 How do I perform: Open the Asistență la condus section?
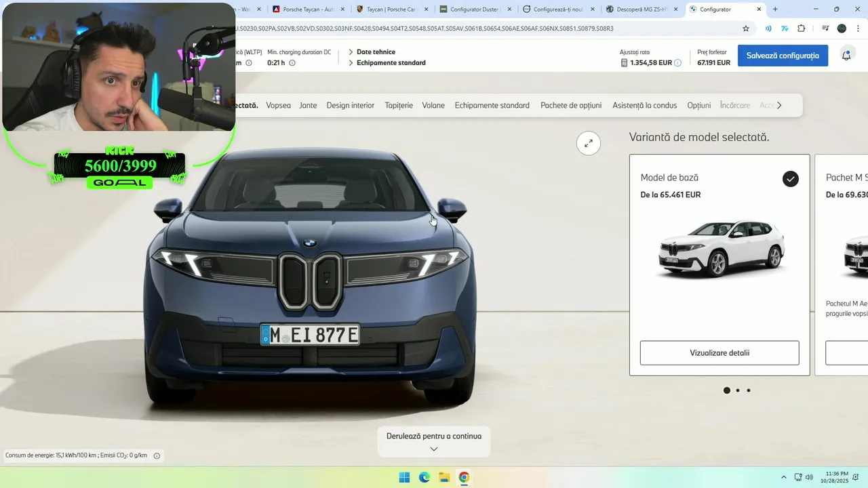[x=644, y=106]
